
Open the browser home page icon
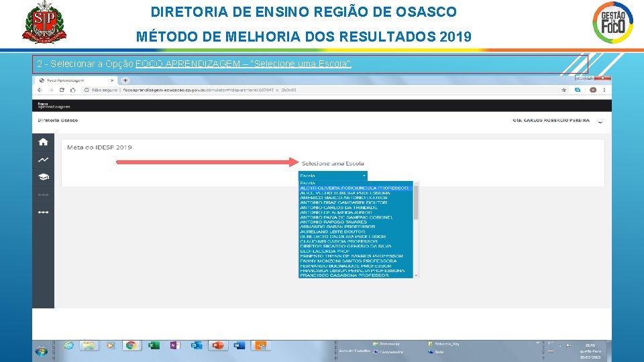[x=72, y=90]
